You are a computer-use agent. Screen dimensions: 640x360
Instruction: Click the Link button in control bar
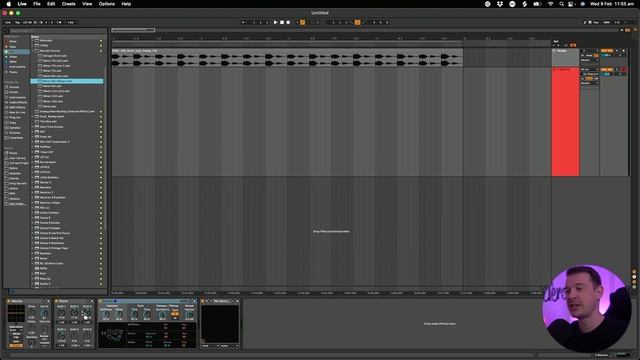8,22
